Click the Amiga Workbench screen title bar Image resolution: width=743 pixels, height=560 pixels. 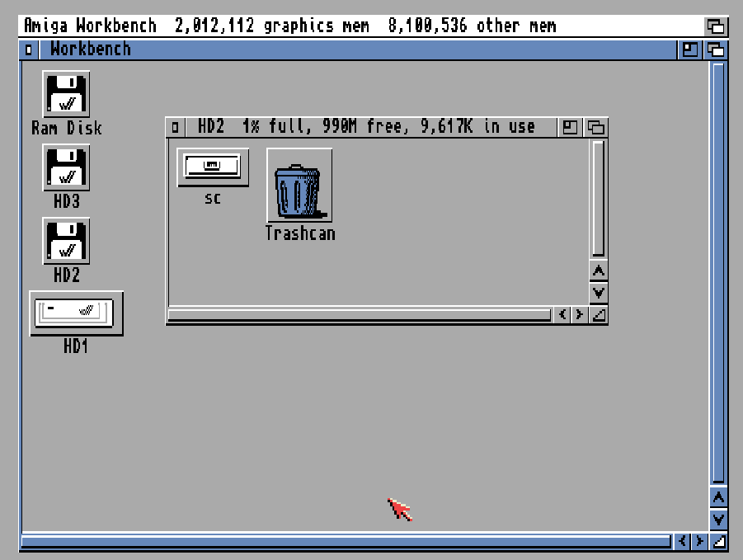pyautogui.click(x=361, y=26)
